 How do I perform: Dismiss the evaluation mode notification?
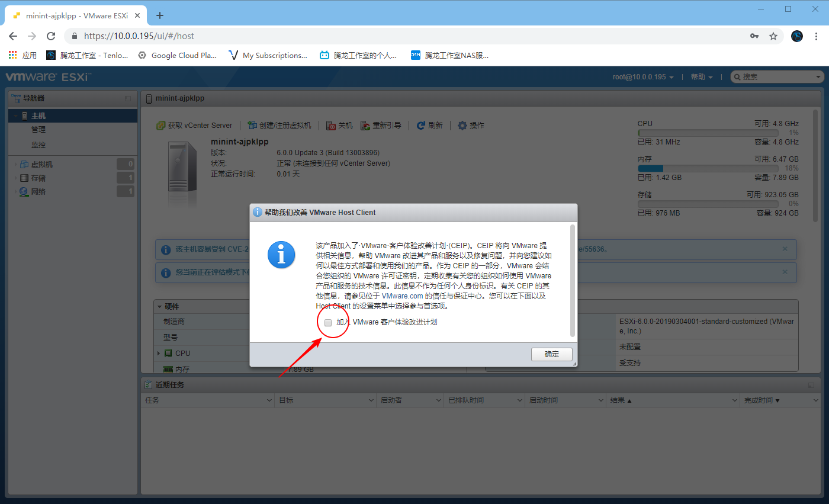tap(785, 272)
